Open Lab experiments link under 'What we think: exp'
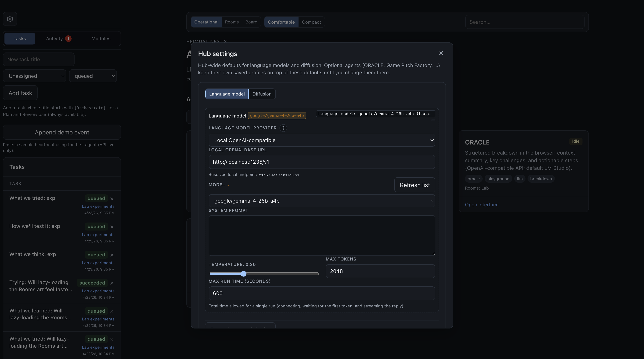 pyautogui.click(x=98, y=263)
